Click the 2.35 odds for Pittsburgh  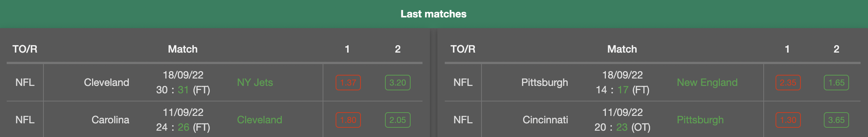click(x=788, y=83)
